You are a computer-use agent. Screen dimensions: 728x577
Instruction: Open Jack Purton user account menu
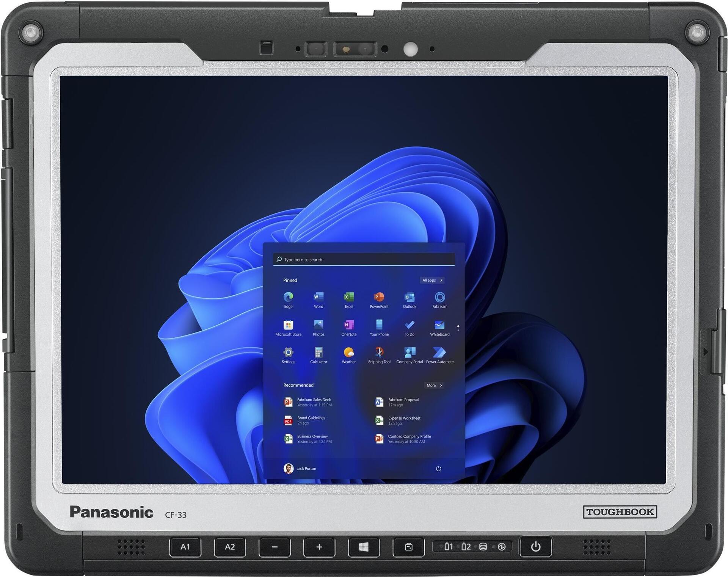click(x=300, y=469)
